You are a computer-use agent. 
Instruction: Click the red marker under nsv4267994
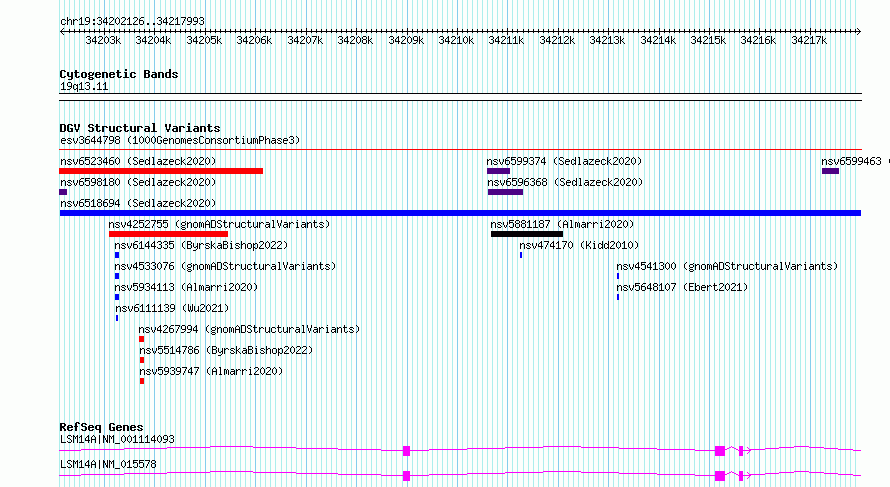141,339
